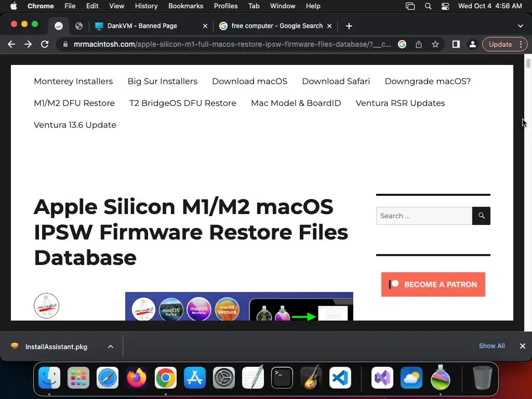Close the free computer - Google Search tab

coord(329,26)
